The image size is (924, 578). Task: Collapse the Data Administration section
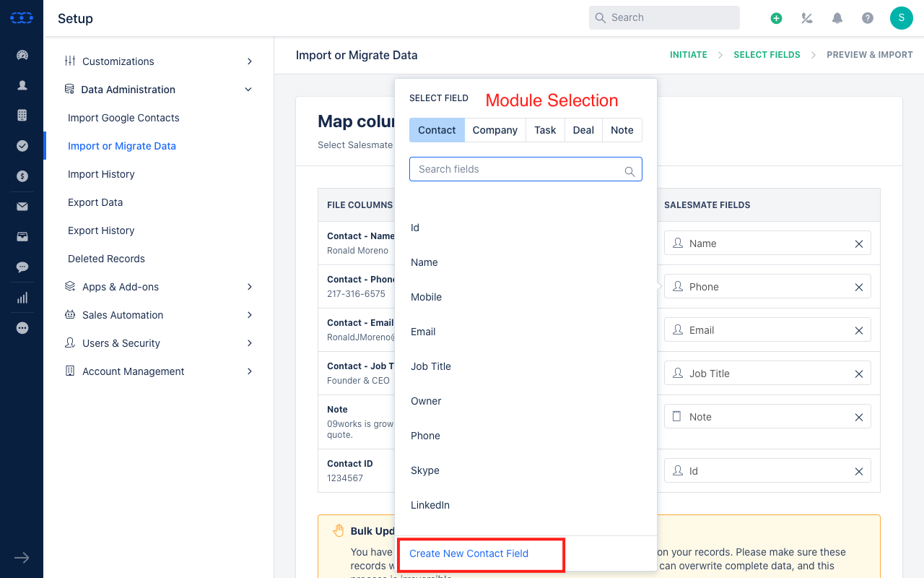tap(158, 90)
